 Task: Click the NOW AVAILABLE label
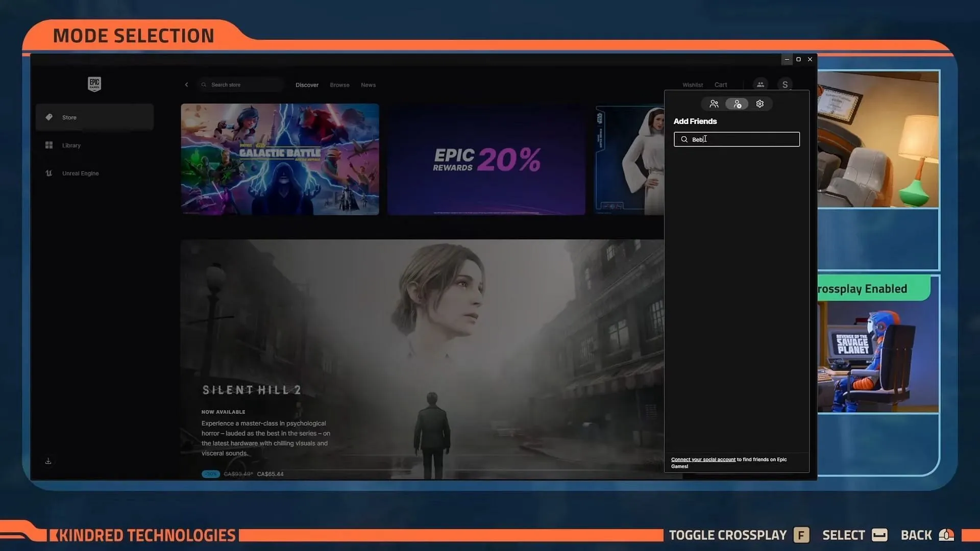(223, 412)
